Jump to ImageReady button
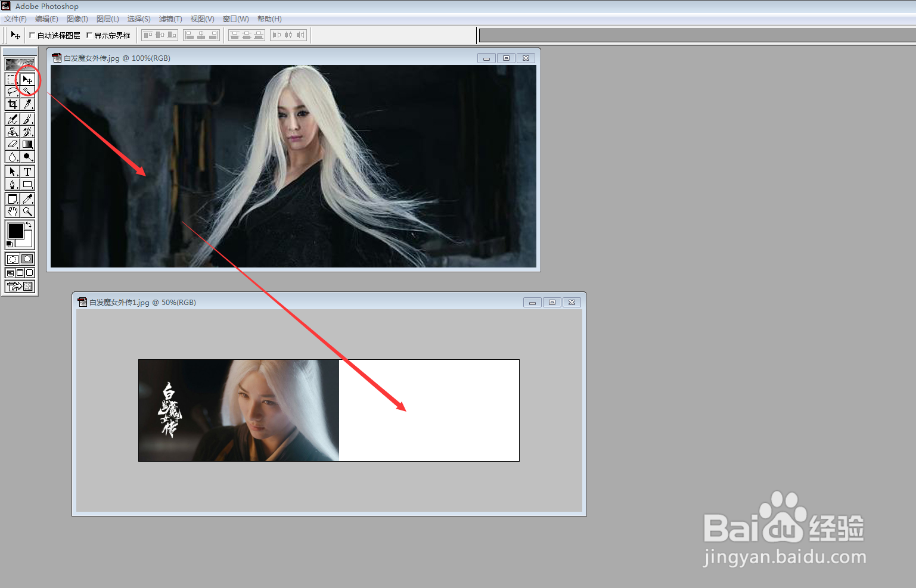The width and height of the screenshot is (916, 588). pos(20,287)
